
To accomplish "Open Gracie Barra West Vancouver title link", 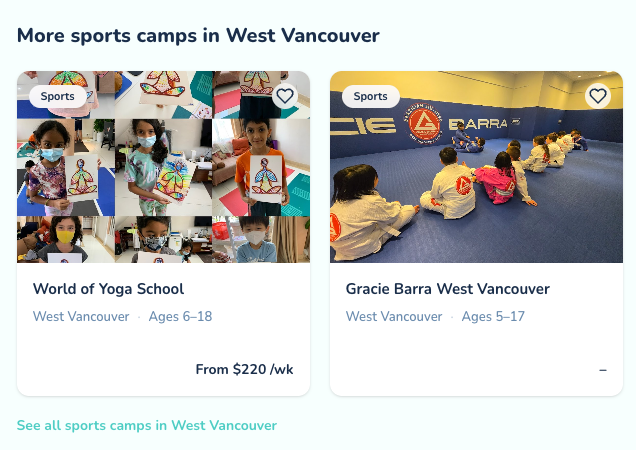I will click(x=448, y=289).
